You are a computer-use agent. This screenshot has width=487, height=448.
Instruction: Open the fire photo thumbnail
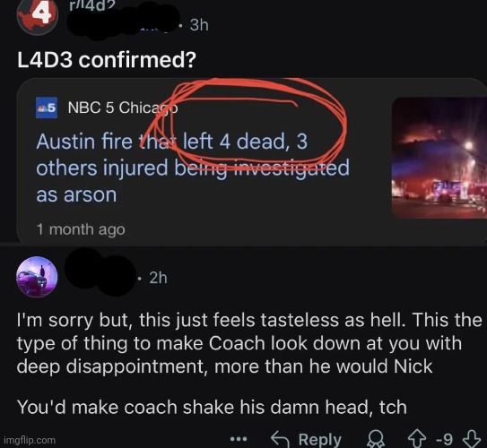[x=439, y=159]
